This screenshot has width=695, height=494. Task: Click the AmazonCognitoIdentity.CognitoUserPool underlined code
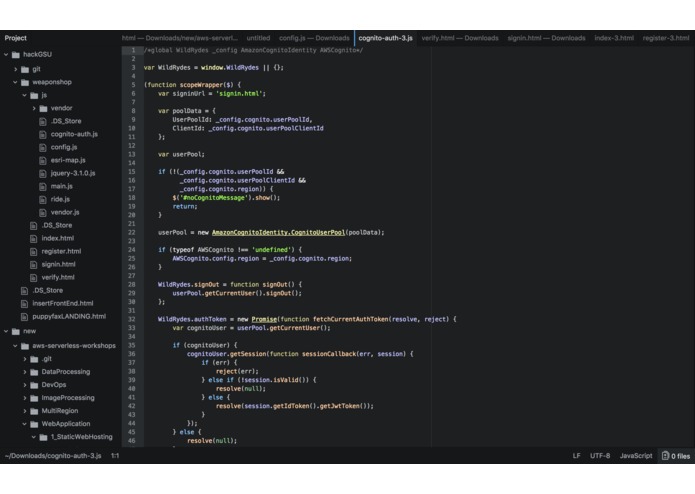(278, 233)
